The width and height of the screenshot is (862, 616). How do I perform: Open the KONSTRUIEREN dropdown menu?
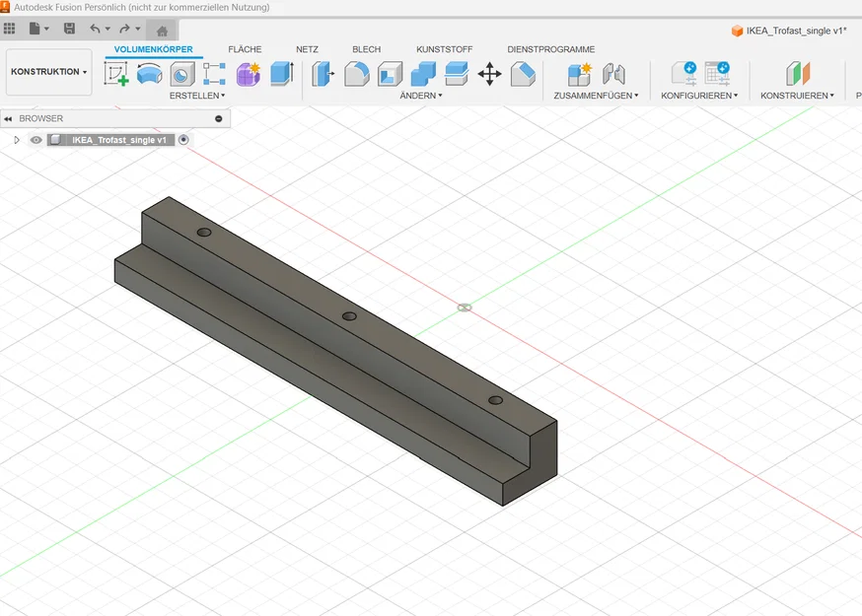click(797, 96)
